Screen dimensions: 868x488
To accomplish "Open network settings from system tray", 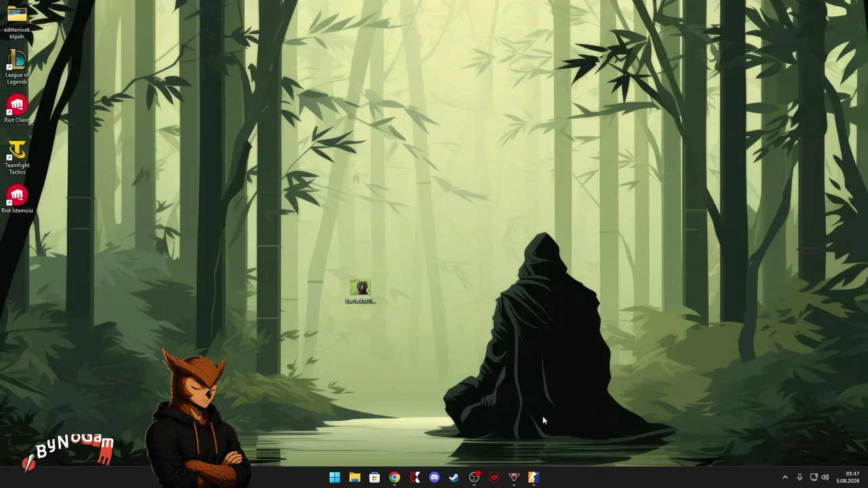I will (814, 478).
